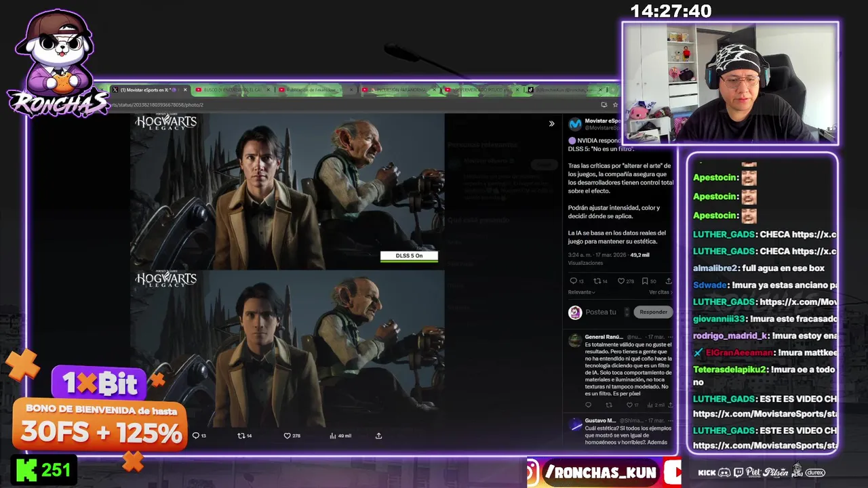Image resolution: width=868 pixels, height=488 pixels.
Task: Click the Twitch logo in sponsor strip
Action: click(x=738, y=472)
